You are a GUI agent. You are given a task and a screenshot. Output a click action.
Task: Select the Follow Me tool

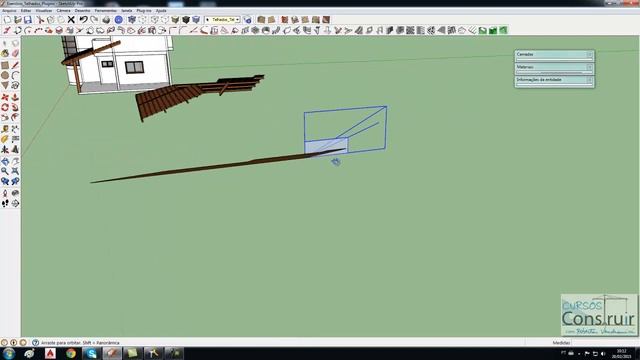point(15,107)
